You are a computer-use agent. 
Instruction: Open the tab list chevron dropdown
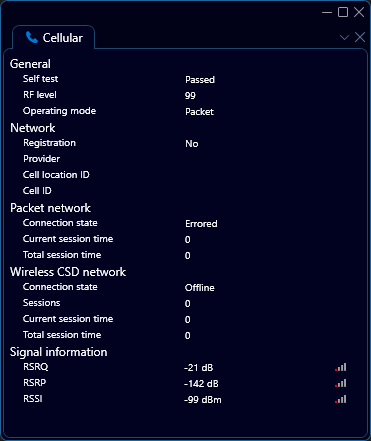(x=344, y=37)
